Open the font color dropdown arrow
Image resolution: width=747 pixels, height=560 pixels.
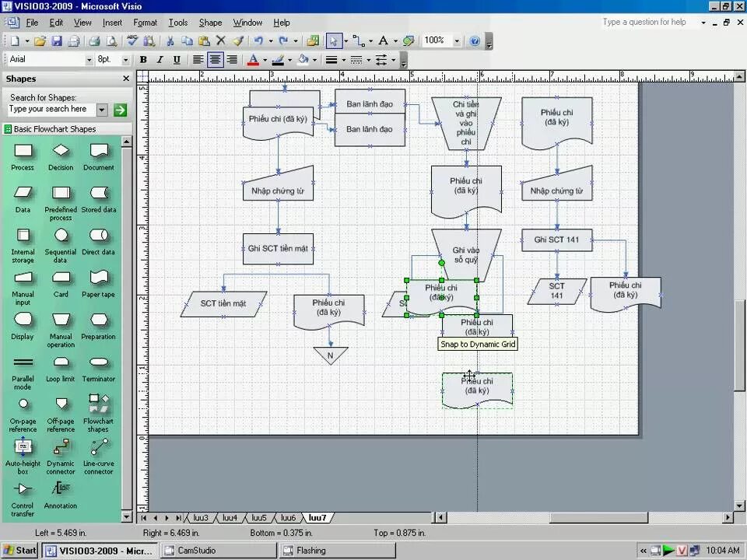tap(265, 60)
